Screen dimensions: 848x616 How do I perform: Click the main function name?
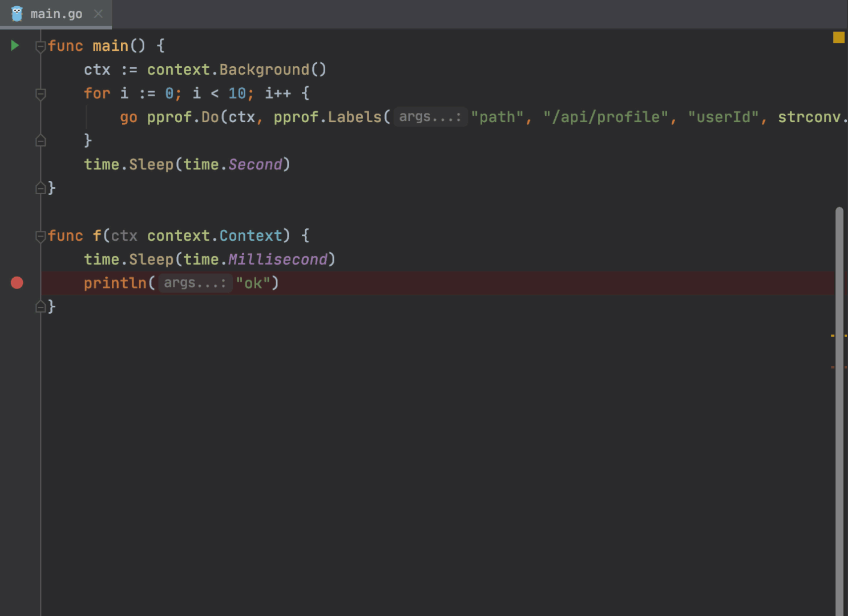coord(110,46)
